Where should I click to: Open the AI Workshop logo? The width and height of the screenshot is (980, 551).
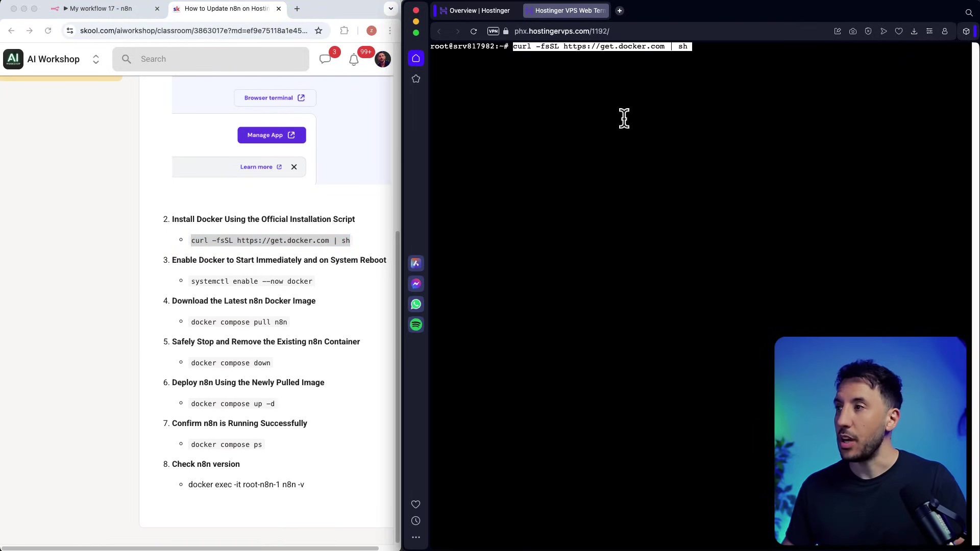tap(13, 59)
